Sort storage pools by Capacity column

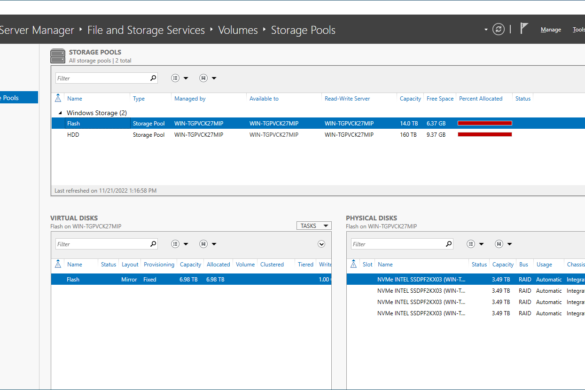pos(410,99)
